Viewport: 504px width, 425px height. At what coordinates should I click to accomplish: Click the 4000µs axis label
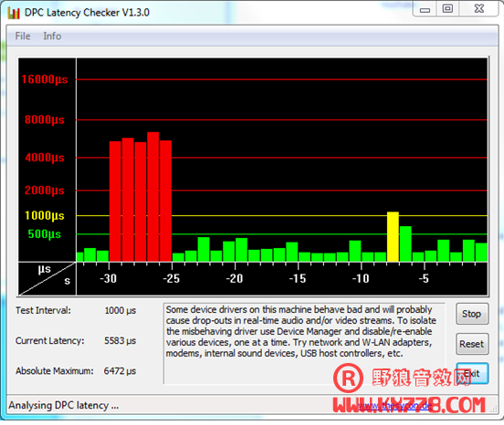45,158
